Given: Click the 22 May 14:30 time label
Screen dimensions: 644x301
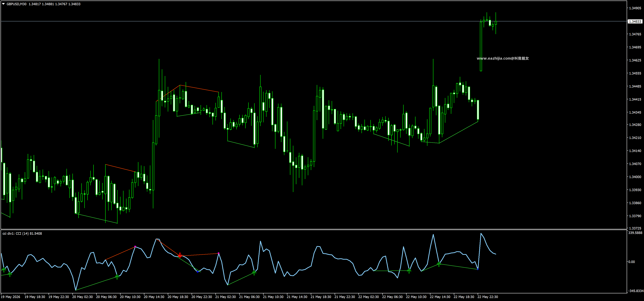Looking at the screenshot, I should [x=440, y=297].
